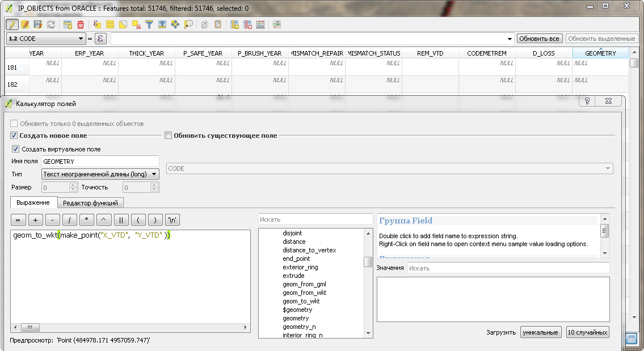Toggle editing mode pencil icon
This screenshot has height=351, width=644.
click(x=12, y=24)
